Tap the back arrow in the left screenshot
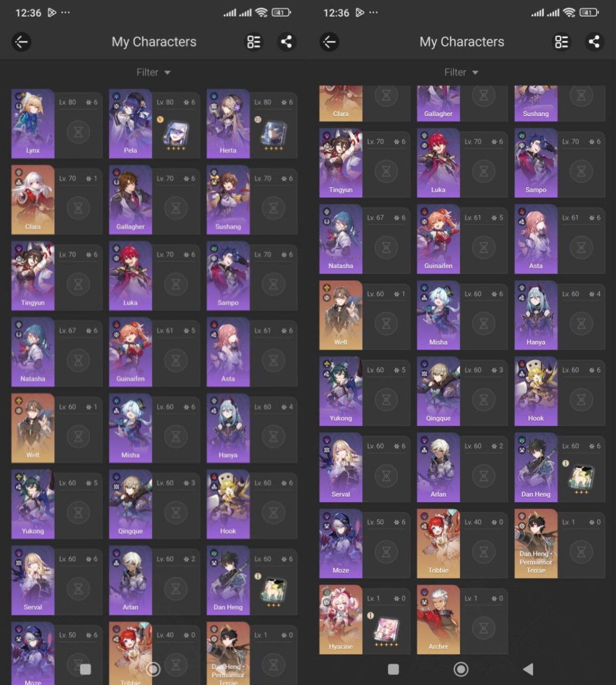 point(21,42)
